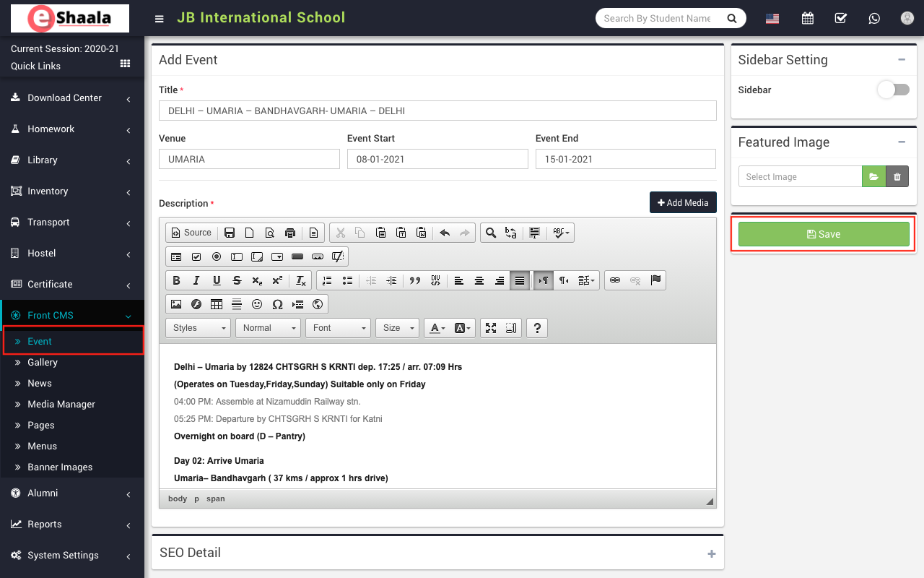Click the Insert Table icon
The width and height of the screenshot is (924, 578).
tap(217, 304)
